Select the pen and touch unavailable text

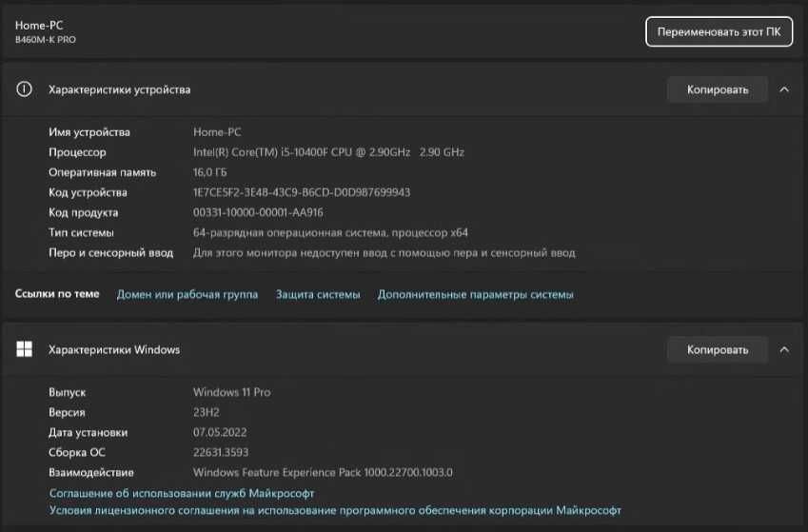[384, 252]
